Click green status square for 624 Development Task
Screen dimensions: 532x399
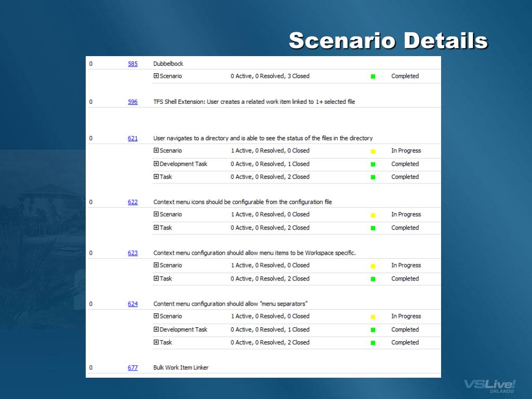click(373, 330)
